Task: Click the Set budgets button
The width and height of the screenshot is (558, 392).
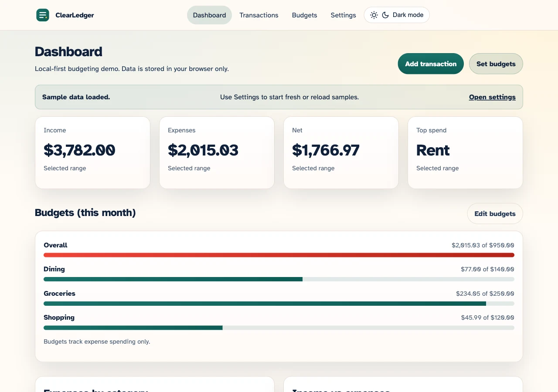Action: [496, 64]
